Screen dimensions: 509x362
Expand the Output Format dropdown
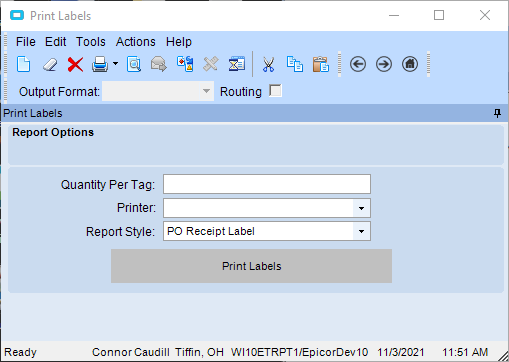[206, 91]
